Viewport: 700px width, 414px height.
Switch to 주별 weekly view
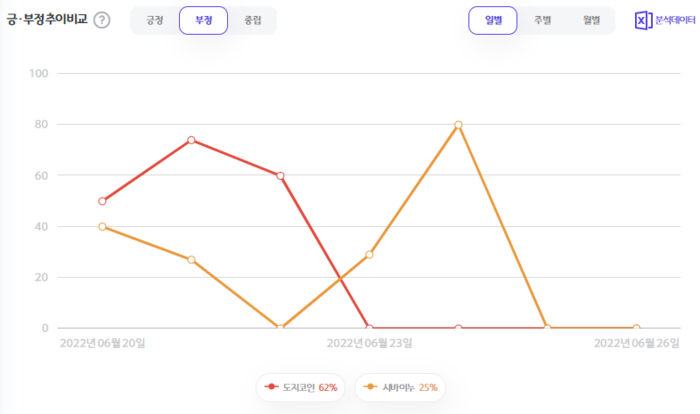coord(541,20)
